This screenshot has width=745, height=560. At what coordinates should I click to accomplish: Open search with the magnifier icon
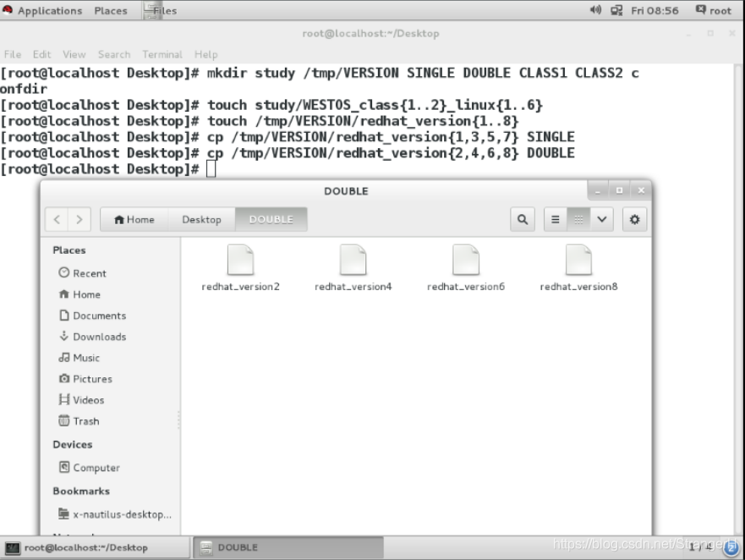click(x=523, y=220)
